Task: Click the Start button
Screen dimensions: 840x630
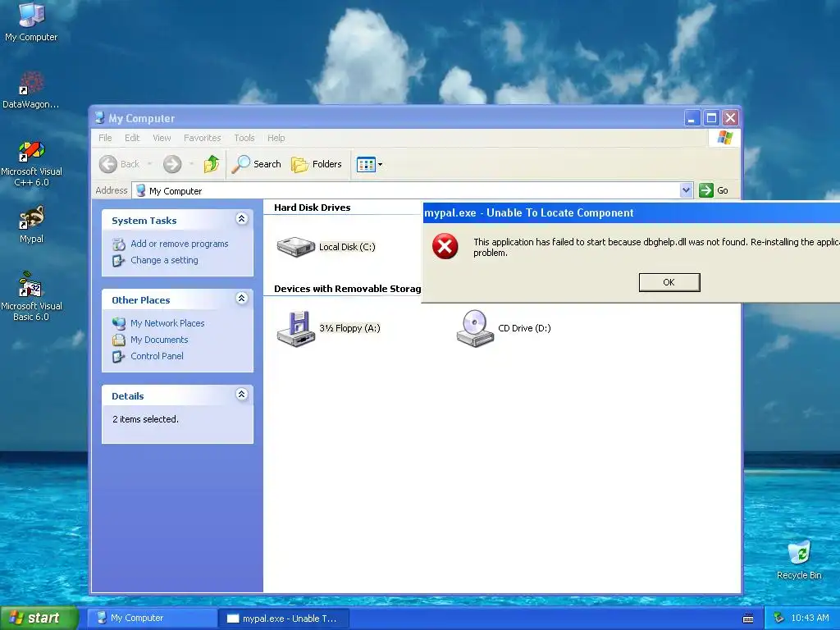Action: (x=39, y=619)
